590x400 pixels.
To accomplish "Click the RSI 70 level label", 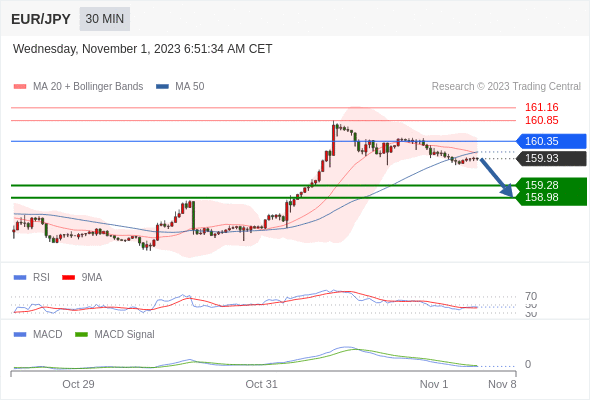I will coord(531,296).
